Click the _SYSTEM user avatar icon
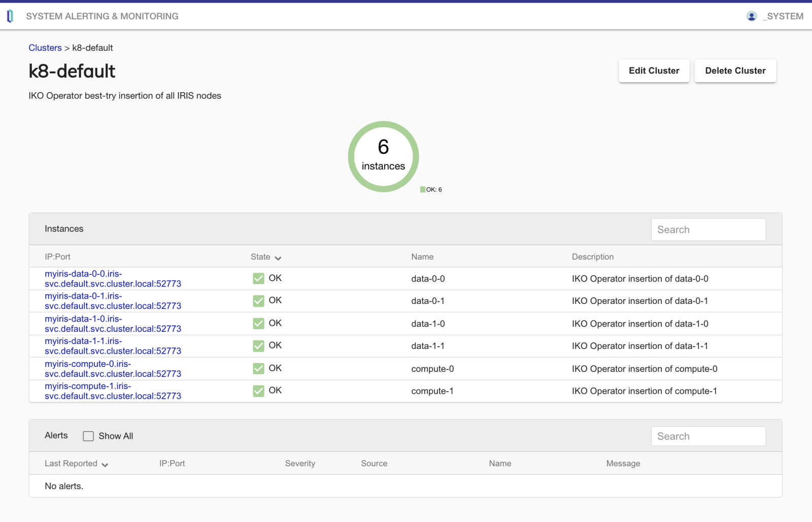 click(x=752, y=16)
